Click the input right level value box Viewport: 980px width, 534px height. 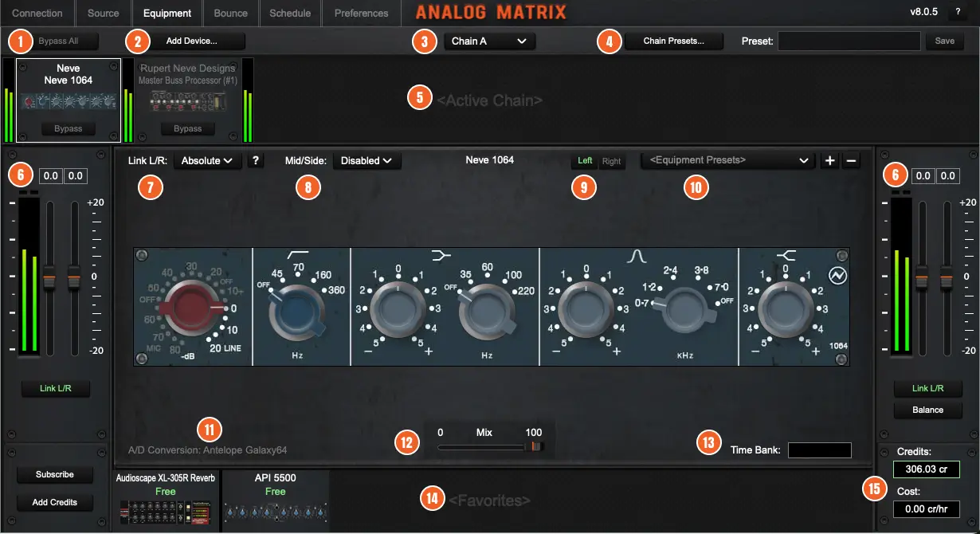[75, 176]
